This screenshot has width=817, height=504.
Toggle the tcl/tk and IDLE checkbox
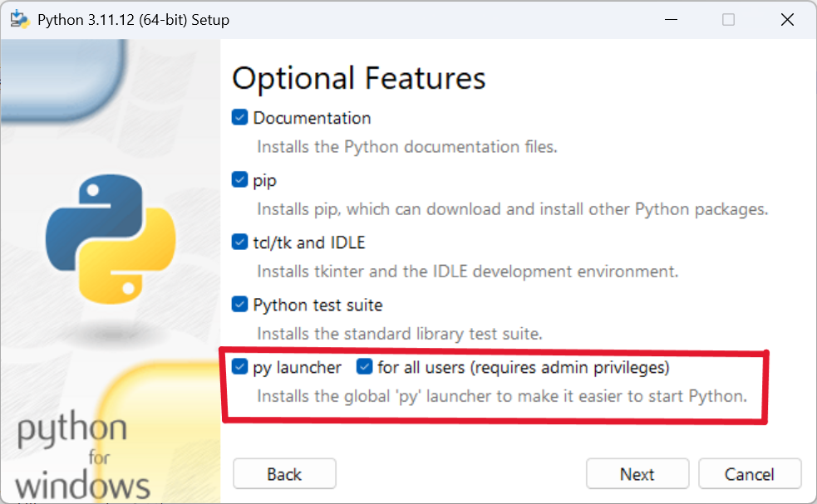click(x=239, y=242)
